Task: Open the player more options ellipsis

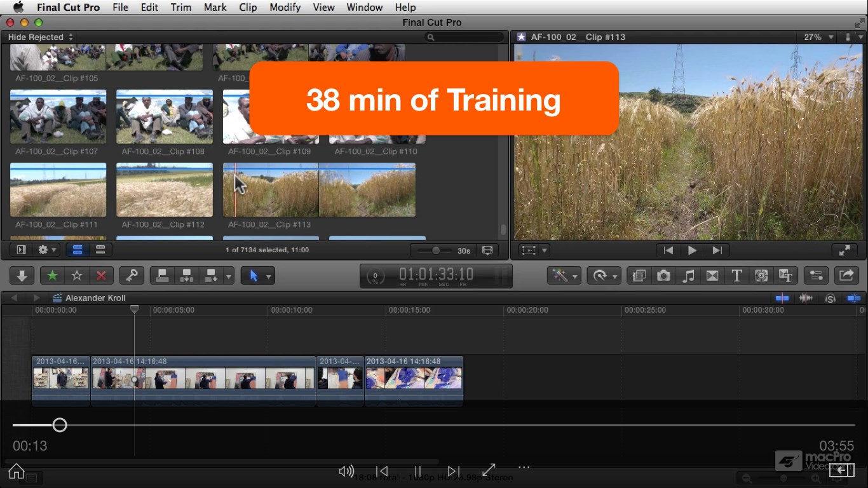Action: (x=524, y=468)
